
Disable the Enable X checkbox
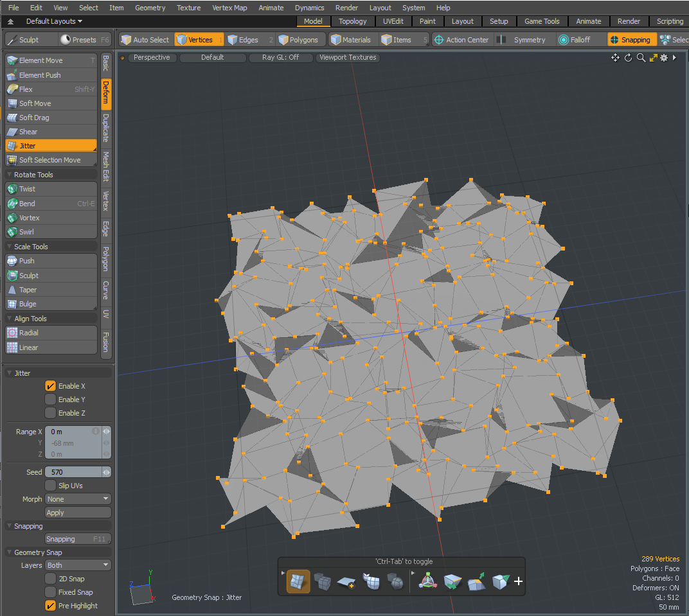coord(50,386)
